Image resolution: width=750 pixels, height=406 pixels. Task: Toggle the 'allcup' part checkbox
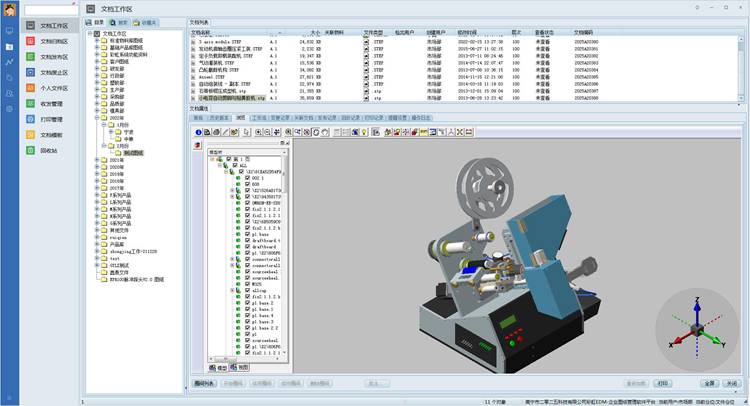pos(247,288)
